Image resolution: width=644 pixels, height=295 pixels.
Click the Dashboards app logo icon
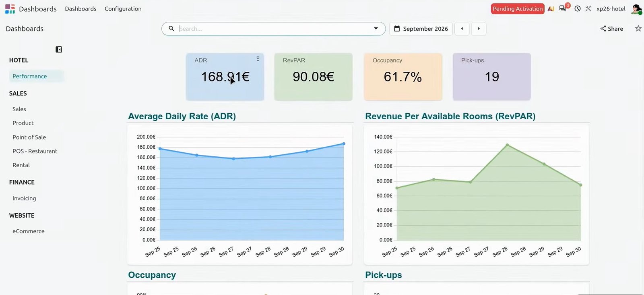click(10, 9)
